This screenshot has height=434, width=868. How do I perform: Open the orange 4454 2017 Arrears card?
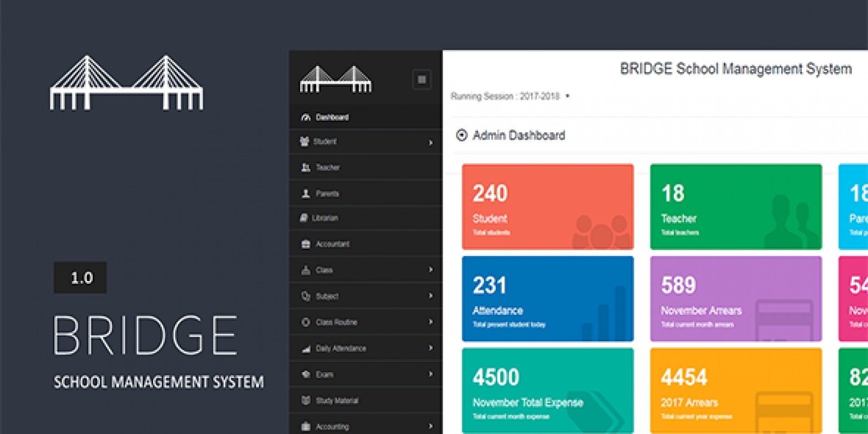point(736,391)
